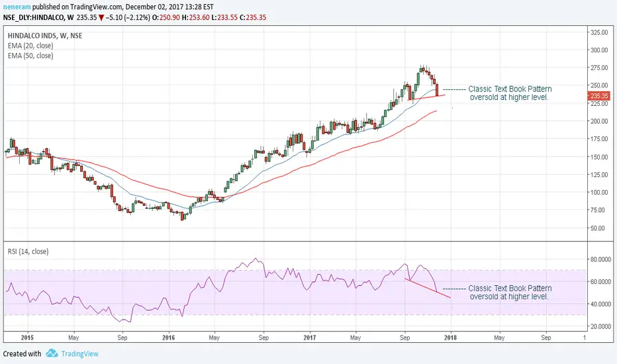
Task: Click the H:253.60 high price value
Action: pos(196,17)
